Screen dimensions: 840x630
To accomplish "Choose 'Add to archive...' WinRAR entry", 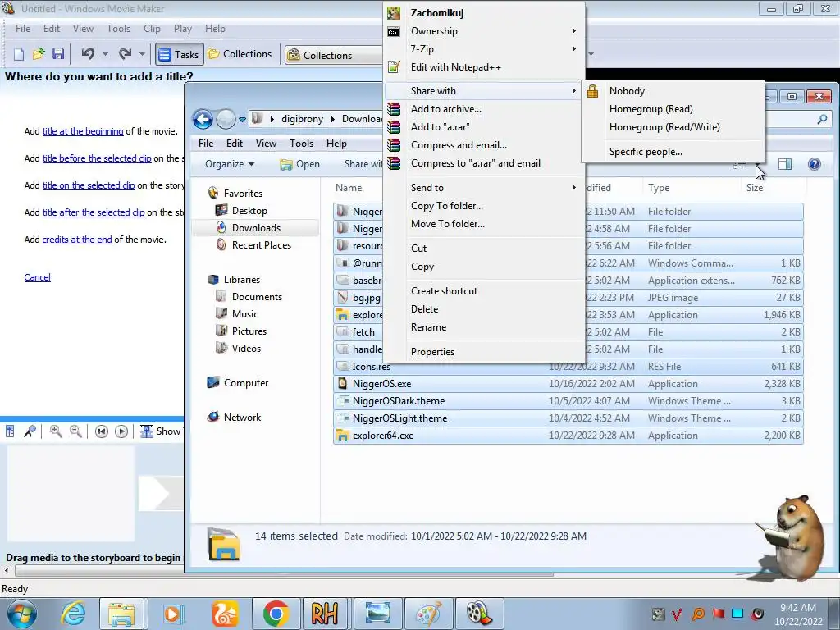I will (485, 109).
